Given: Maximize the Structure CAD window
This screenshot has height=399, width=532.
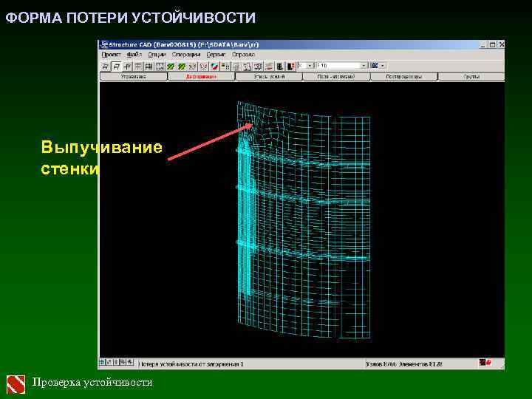Looking at the screenshot, I should pos(492,44).
